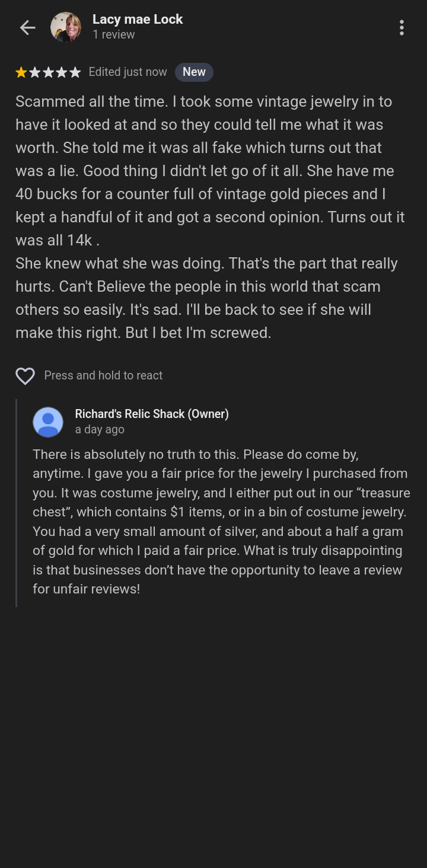The width and height of the screenshot is (427, 868).
Task: Tap the "1 review" count text
Action: (x=114, y=35)
